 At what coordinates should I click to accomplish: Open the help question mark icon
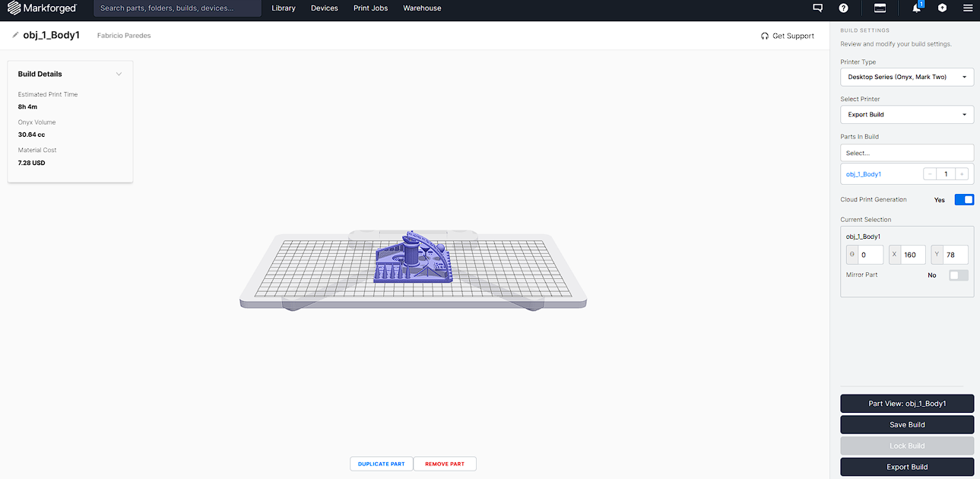point(843,8)
